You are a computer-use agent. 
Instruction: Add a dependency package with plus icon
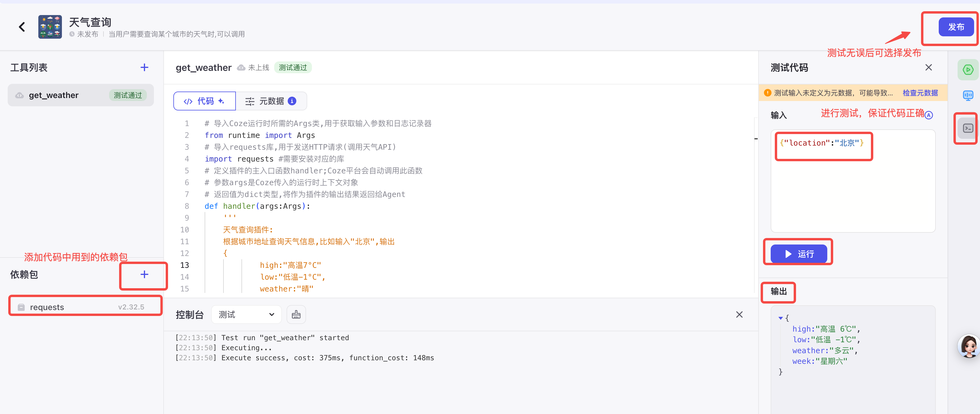tap(144, 274)
